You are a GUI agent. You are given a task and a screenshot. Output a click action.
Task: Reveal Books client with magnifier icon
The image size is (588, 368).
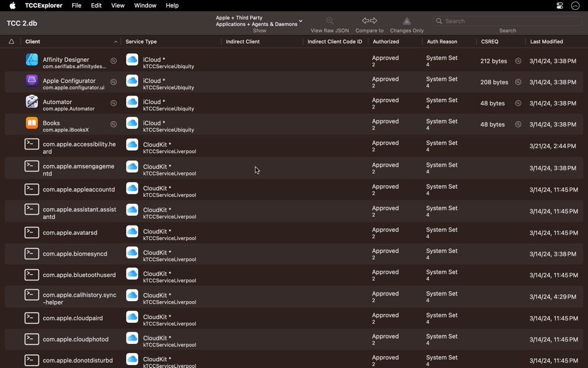point(113,125)
